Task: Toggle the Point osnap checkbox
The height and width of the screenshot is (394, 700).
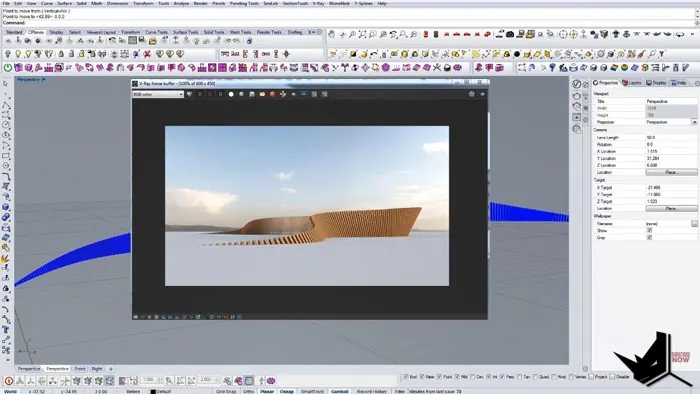Action: point(439,377)
